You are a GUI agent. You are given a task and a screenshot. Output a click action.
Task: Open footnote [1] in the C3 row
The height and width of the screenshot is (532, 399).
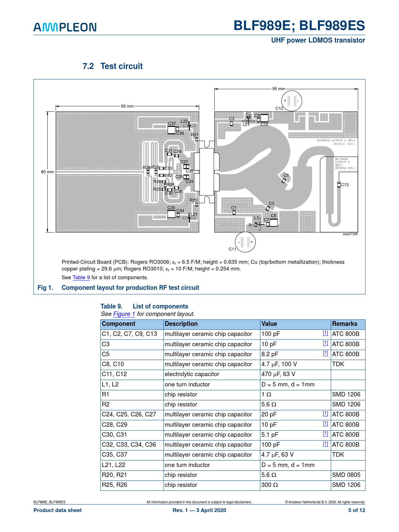[x=325, y=343]
